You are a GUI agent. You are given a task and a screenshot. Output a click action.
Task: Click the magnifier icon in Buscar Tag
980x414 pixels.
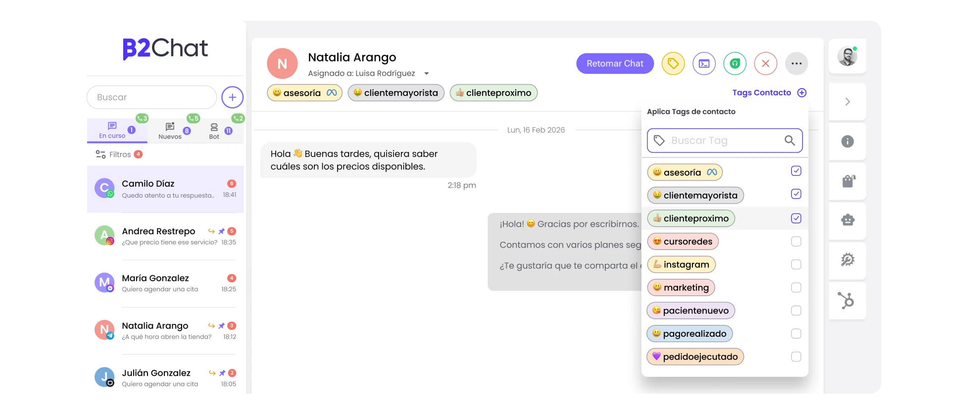coord(790,141)
